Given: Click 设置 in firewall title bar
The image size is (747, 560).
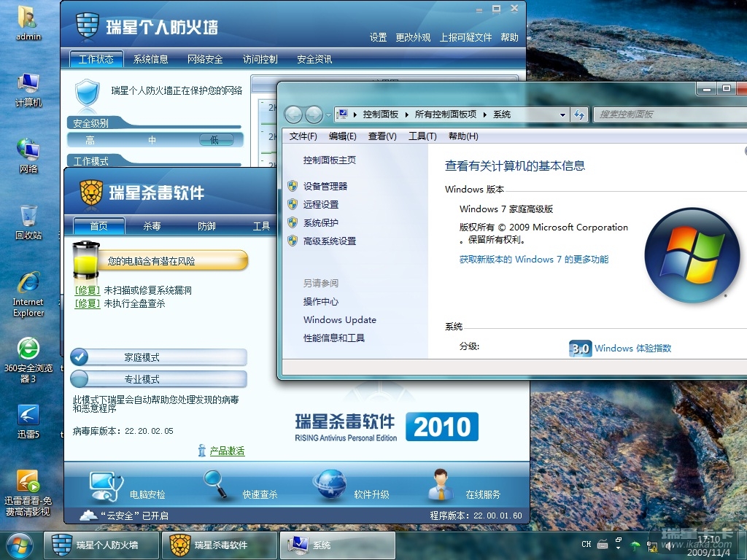Looking at the screenshot, I should click(x=379, y=37).
